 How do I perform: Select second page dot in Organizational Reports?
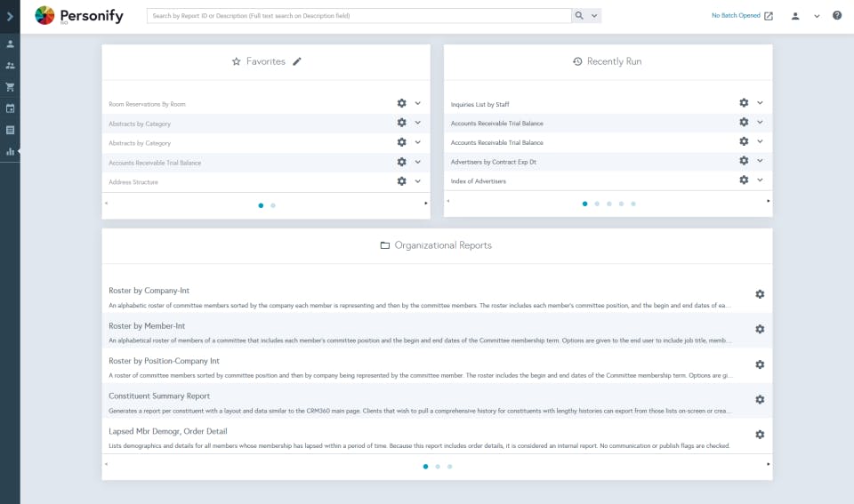438,467
